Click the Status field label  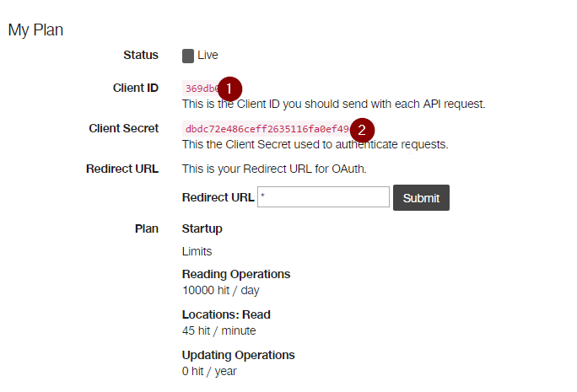click(140, 55)
